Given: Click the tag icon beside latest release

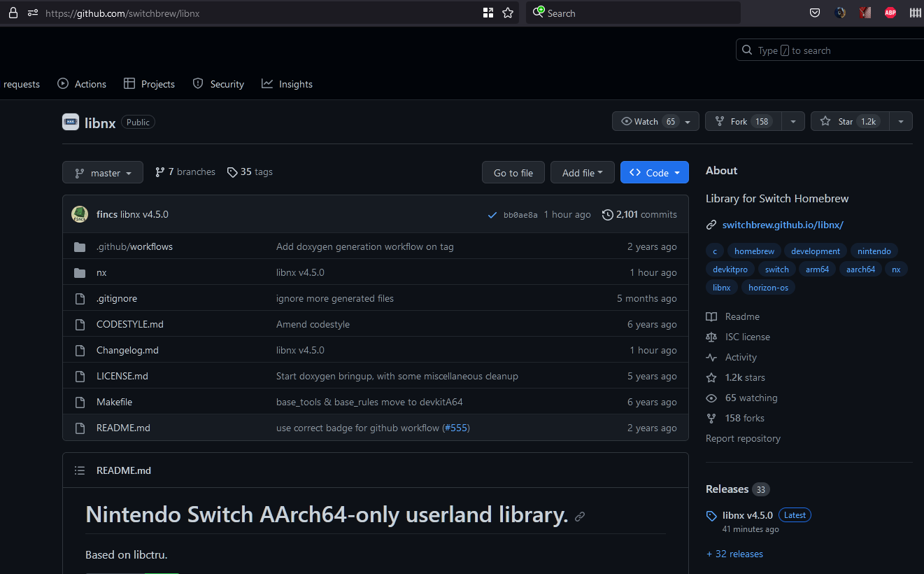Looking at the screenshot, I should (711, 516).
